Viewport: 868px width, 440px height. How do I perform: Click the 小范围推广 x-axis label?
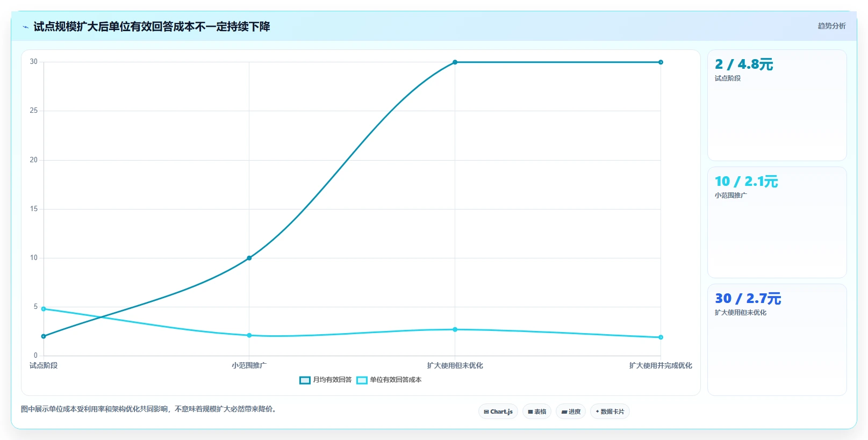249,365
